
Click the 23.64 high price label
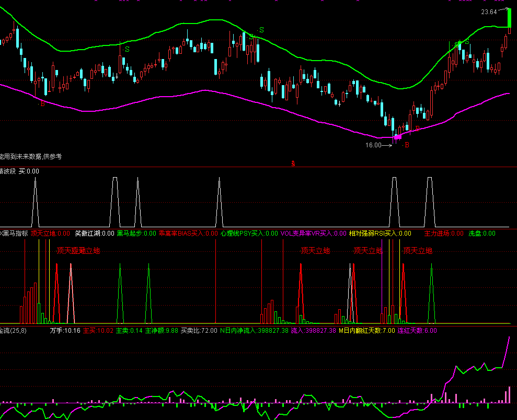pos(489,12)
